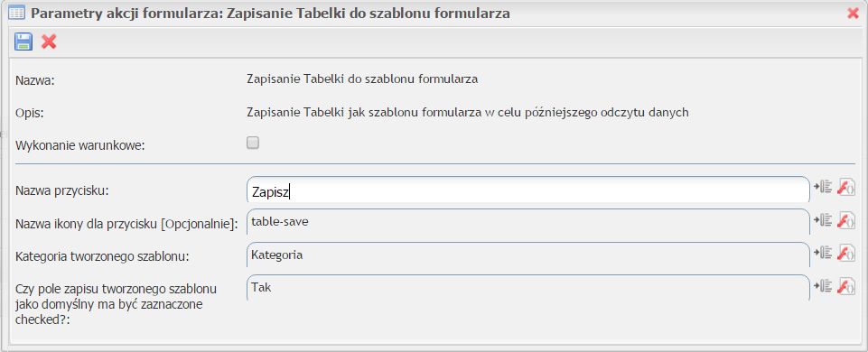Open function editor icon next to table-save field
The width and height of the screenshot is (868, 352).
point(846,219)
